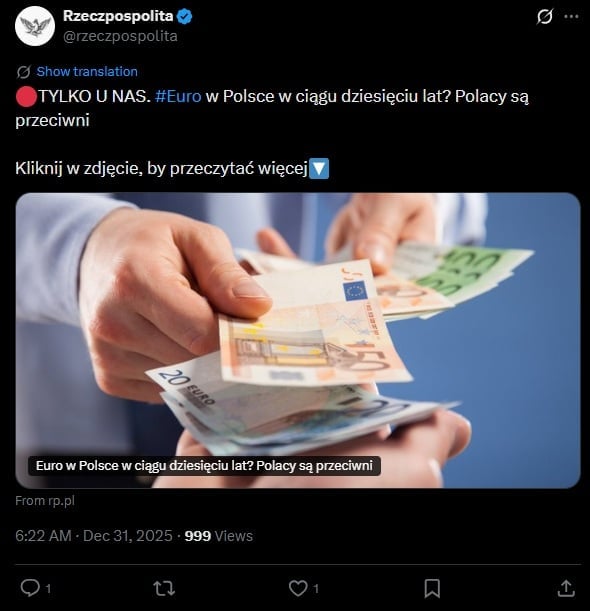Open Grok icon at top right
Screen dimensions: 590x611
click(x=544, y=16)
